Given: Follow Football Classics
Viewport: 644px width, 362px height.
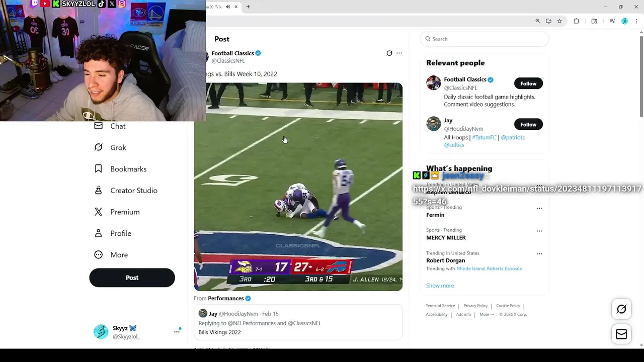Looking at the screenshot, I should click(x=528, y=83).
